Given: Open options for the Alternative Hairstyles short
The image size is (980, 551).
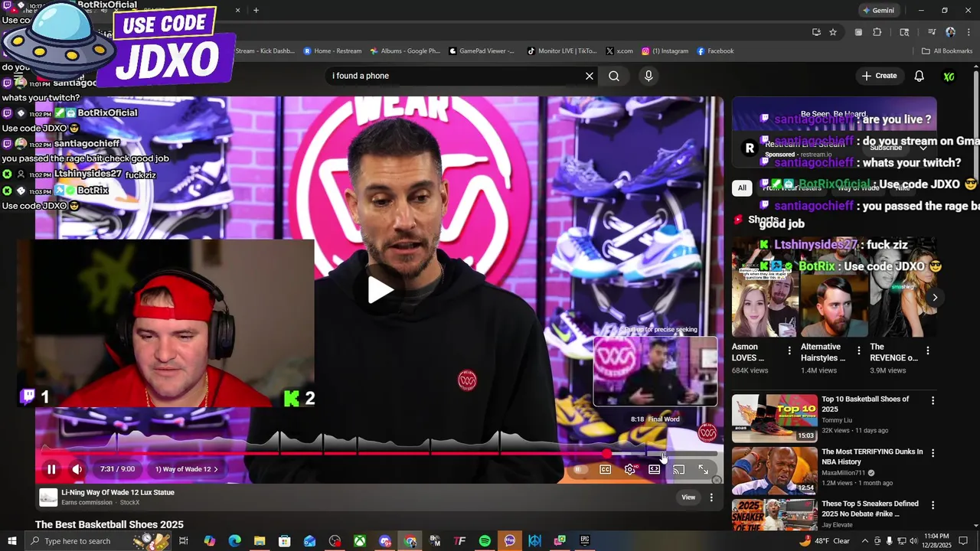Looking at the screenshot, I should 858,350.
